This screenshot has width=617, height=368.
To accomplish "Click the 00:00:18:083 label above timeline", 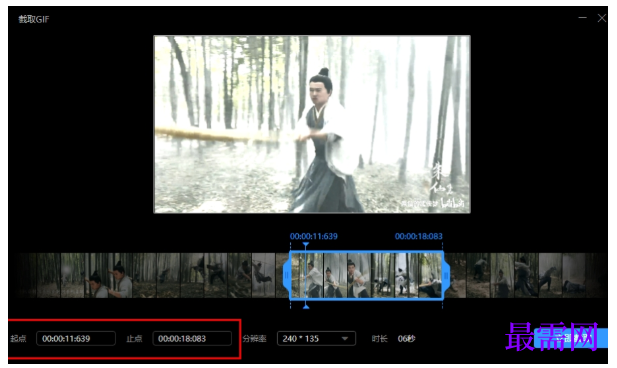I will [419, 236].
